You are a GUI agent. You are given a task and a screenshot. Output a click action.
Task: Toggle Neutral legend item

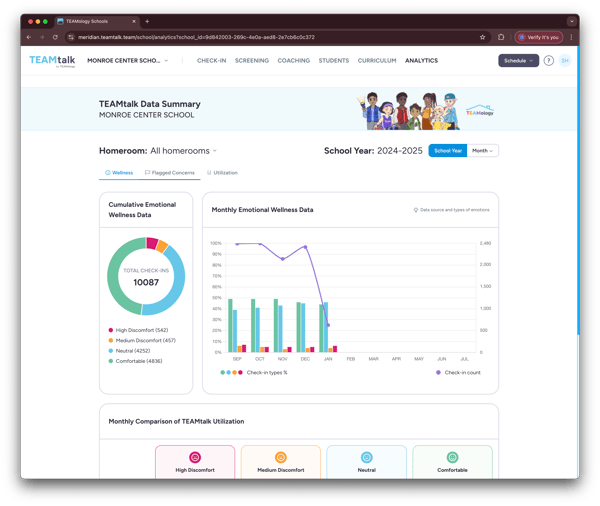129,351
